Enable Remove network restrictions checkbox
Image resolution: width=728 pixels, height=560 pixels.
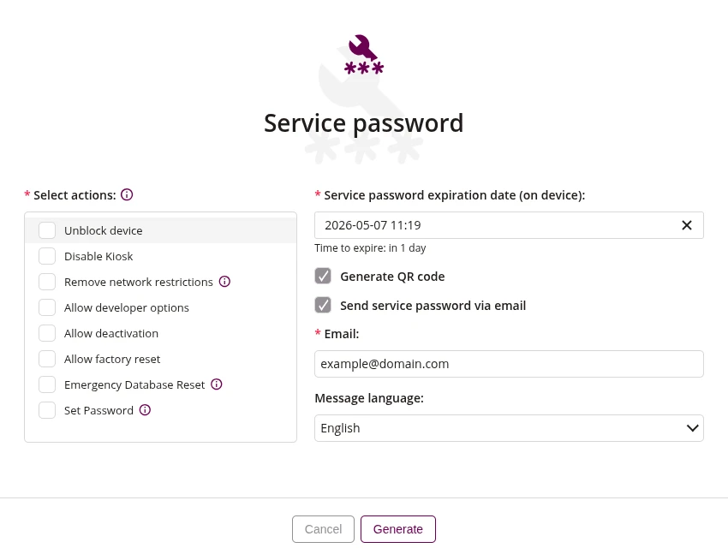coord(47,282)
